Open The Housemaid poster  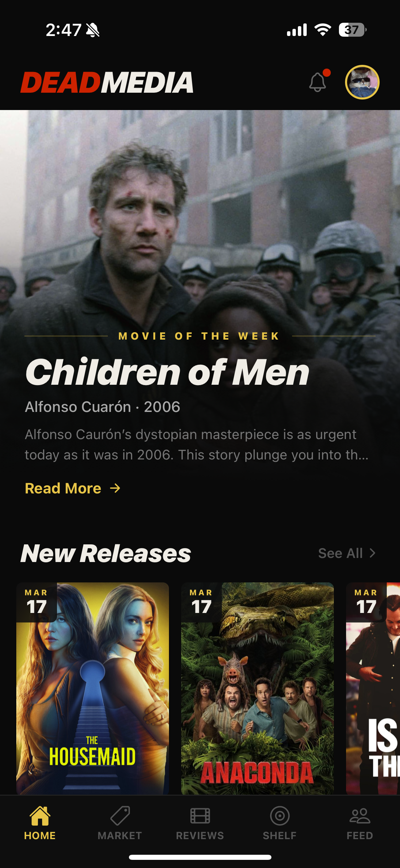tap(93, 688)
